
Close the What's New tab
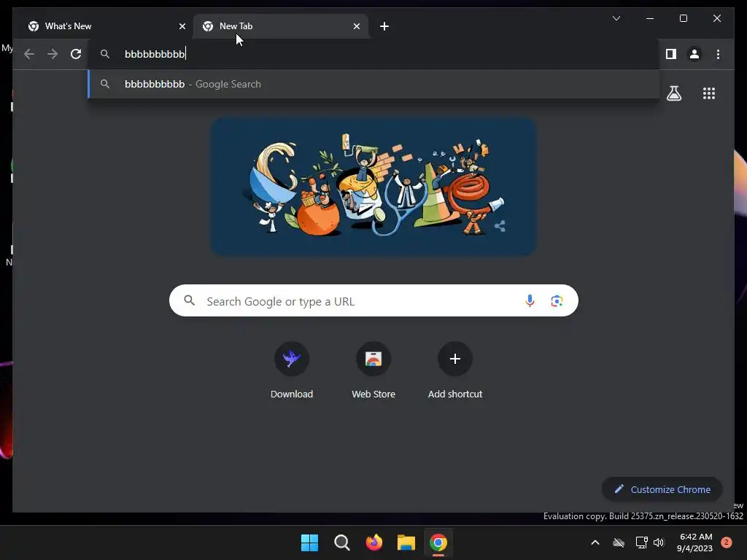182,26
